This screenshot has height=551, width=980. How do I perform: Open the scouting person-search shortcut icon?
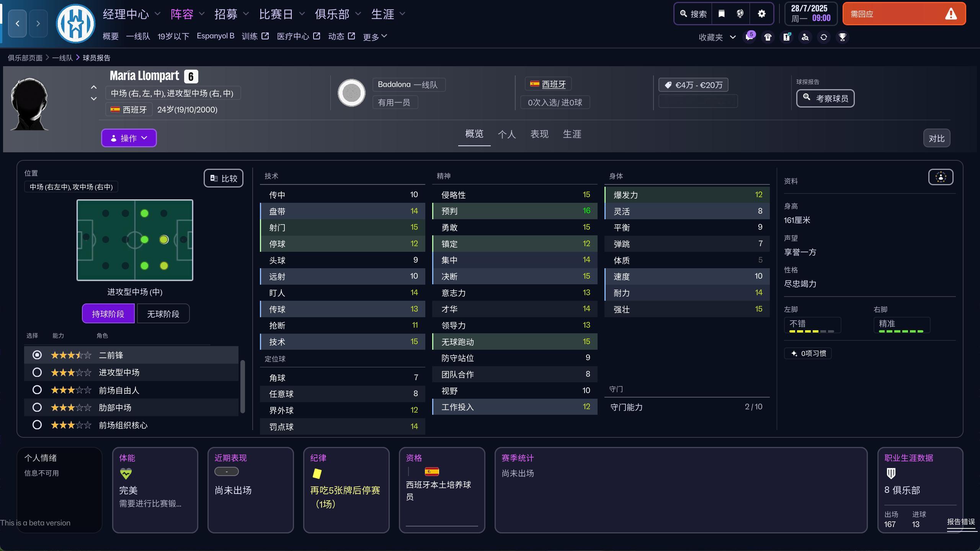click(x=805, y=37)
